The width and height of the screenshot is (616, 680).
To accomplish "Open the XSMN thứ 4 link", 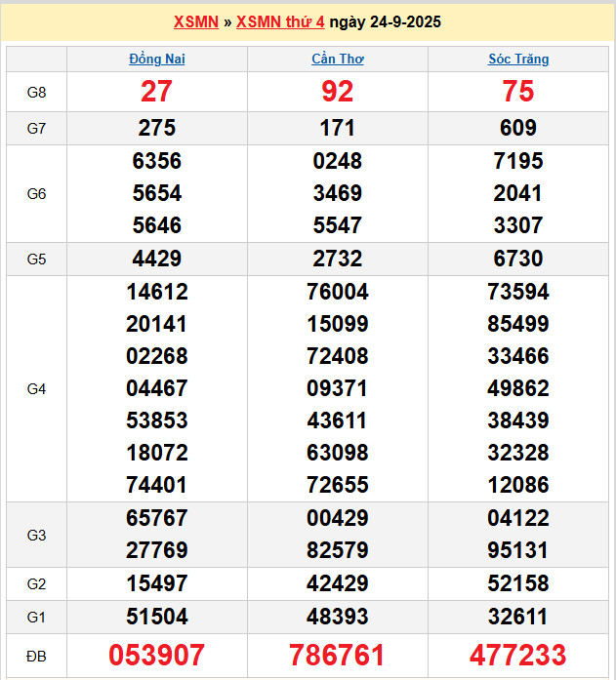I will tap(280, 21).
